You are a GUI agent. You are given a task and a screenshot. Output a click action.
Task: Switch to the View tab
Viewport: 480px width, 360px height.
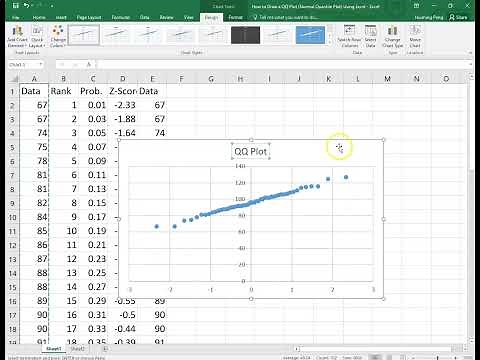point(189,17)
